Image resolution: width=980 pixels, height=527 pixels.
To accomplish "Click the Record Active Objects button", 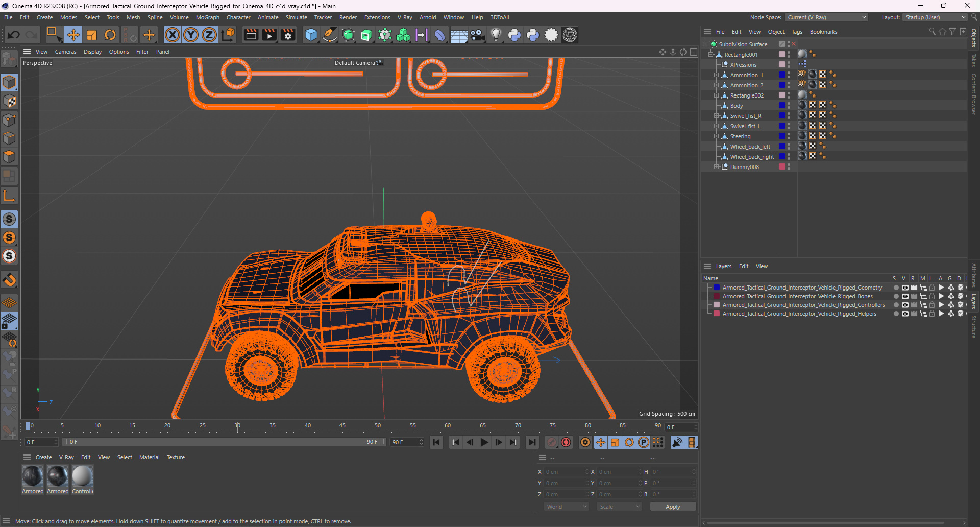I will [x=552, y=442].
